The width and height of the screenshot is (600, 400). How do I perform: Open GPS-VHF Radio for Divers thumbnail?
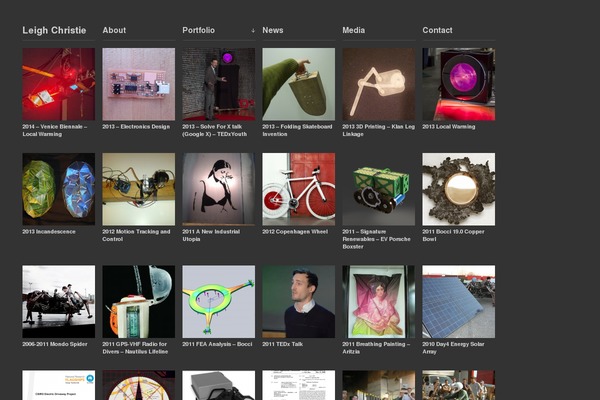[x=139, y=302]
